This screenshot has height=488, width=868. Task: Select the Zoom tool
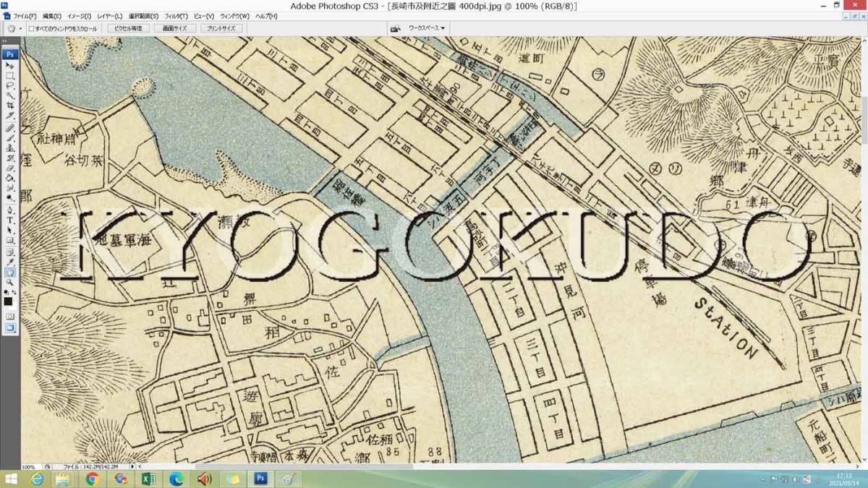11,283
